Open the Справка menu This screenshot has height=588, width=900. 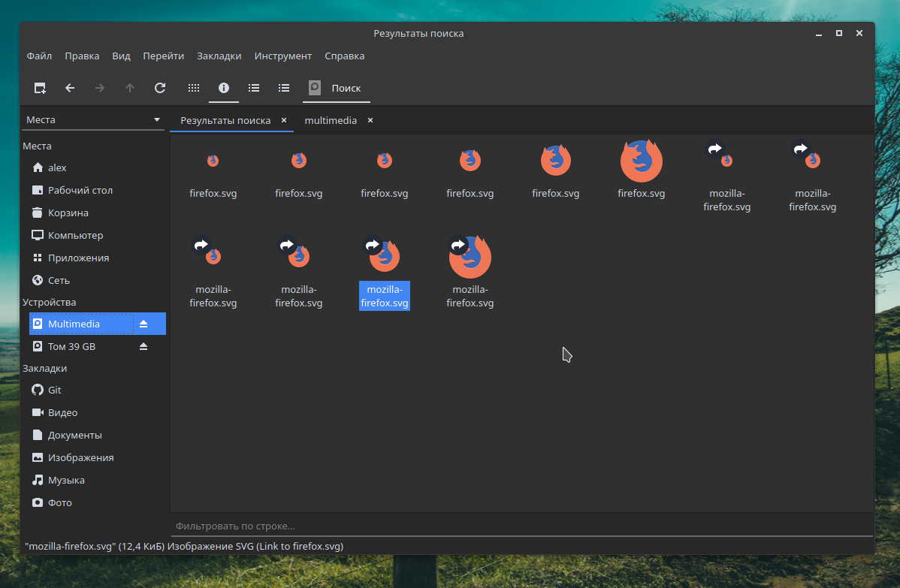point(344,56)
